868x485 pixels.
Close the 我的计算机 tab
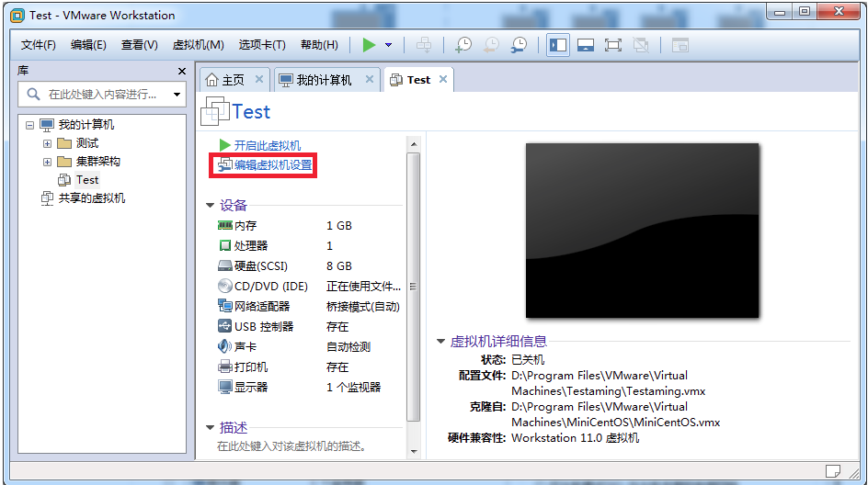[x=370, y=79]
